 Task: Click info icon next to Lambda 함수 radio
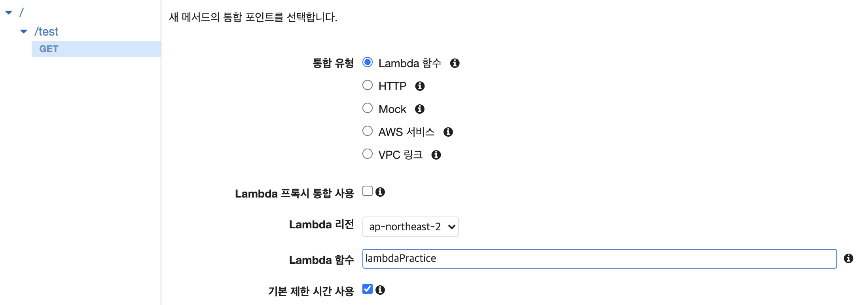(455, 63)
